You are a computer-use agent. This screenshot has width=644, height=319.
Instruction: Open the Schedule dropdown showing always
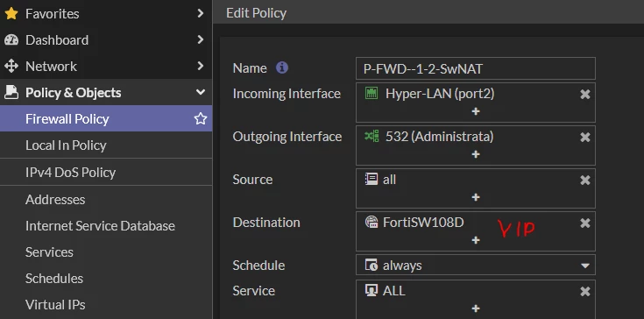click(x=476, y=266)
